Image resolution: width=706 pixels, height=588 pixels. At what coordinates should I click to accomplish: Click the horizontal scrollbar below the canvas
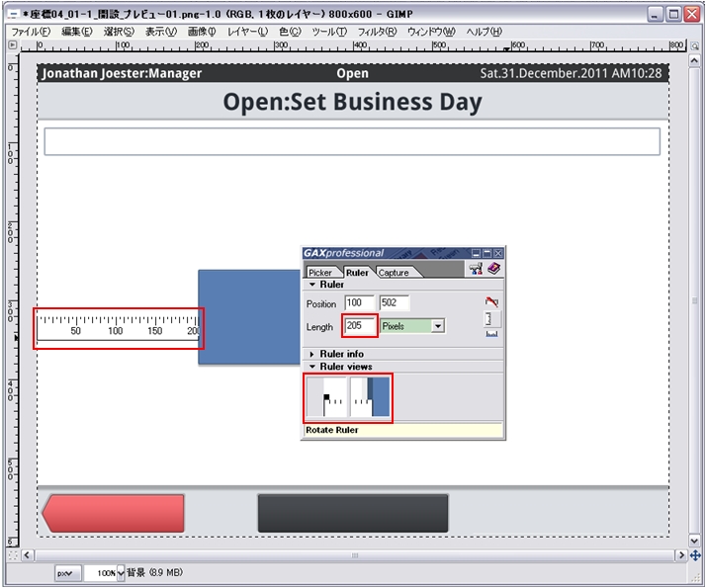click(354, 555)
